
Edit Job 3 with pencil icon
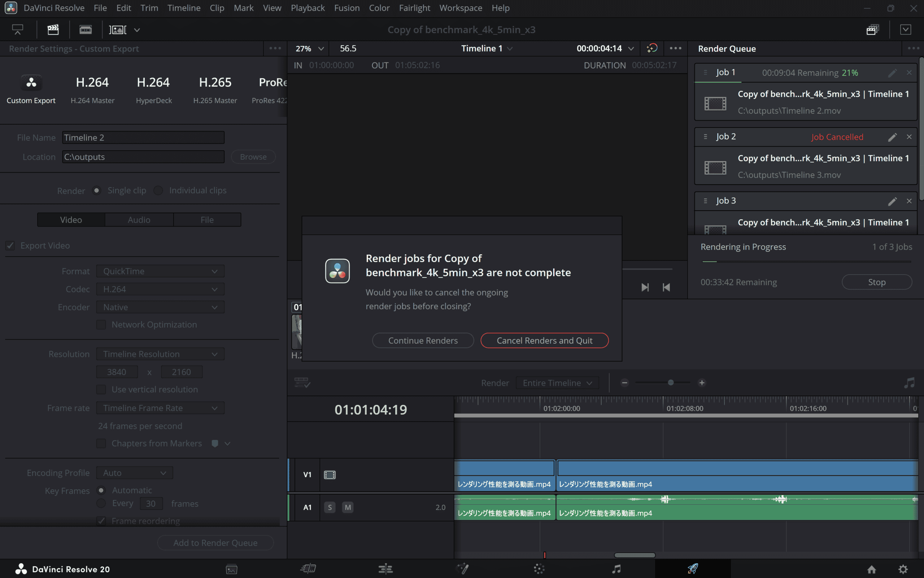[892, 201]
